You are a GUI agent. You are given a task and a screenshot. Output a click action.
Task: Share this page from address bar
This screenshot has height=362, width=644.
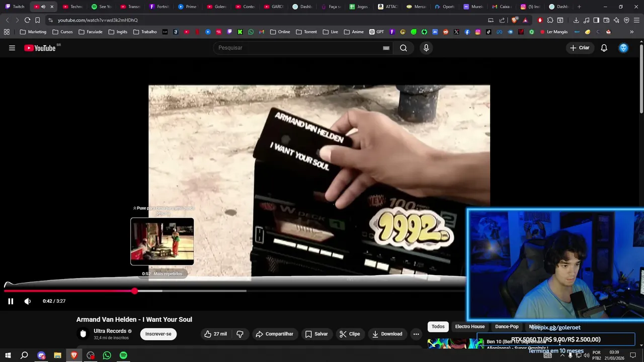tap(502, 20)
